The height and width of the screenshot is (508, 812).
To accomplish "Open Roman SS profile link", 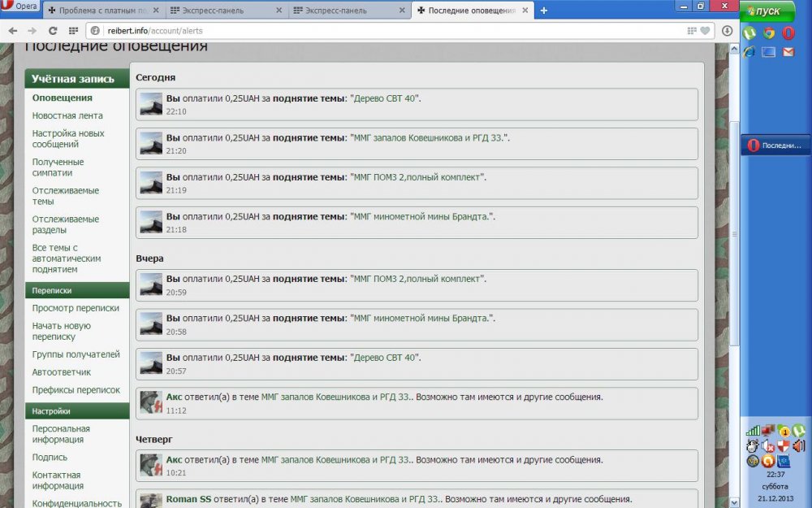I will pyautogui.click(x=188, y=499).
